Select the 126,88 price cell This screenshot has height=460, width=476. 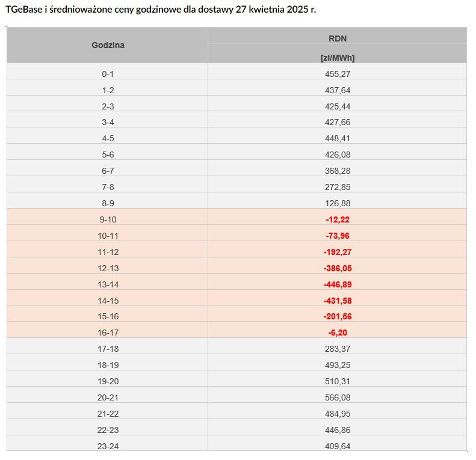[337, 203]
